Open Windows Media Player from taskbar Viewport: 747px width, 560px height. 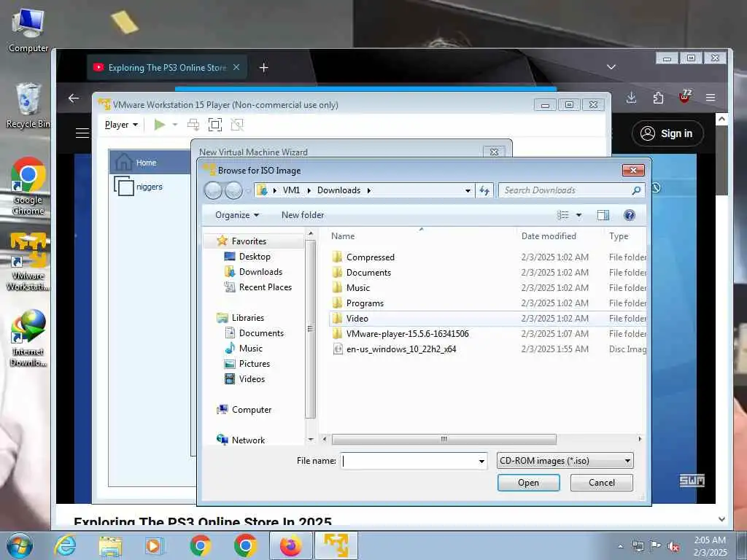coord(154,545)
